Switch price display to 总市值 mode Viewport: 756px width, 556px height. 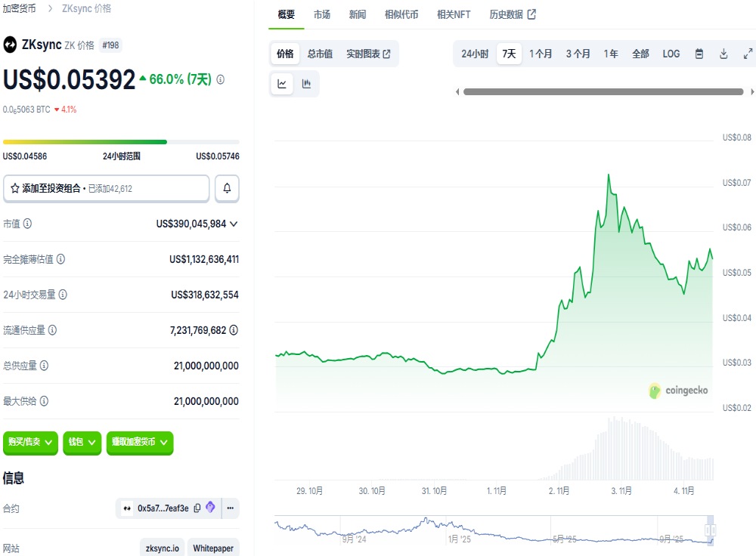(319, 54)
